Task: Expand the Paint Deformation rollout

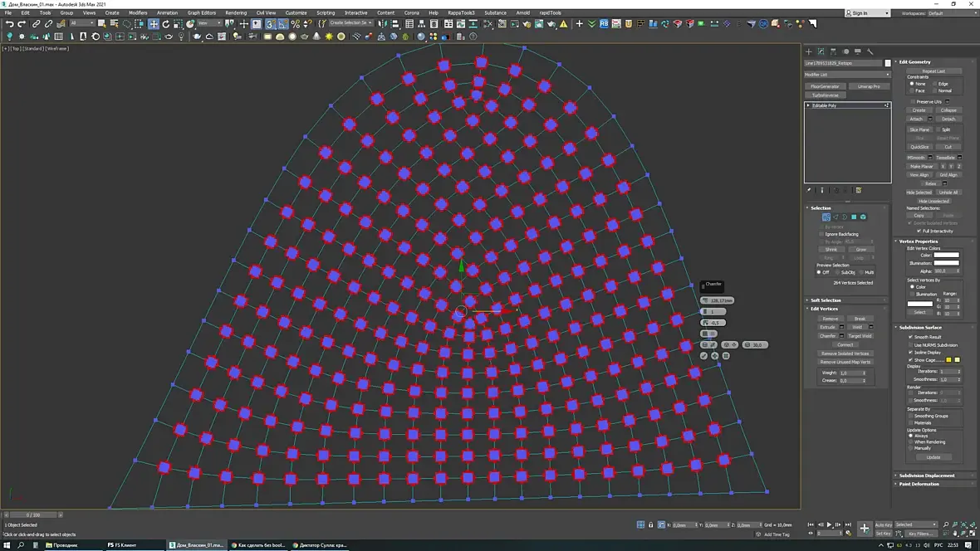Action: click(919, 484)
